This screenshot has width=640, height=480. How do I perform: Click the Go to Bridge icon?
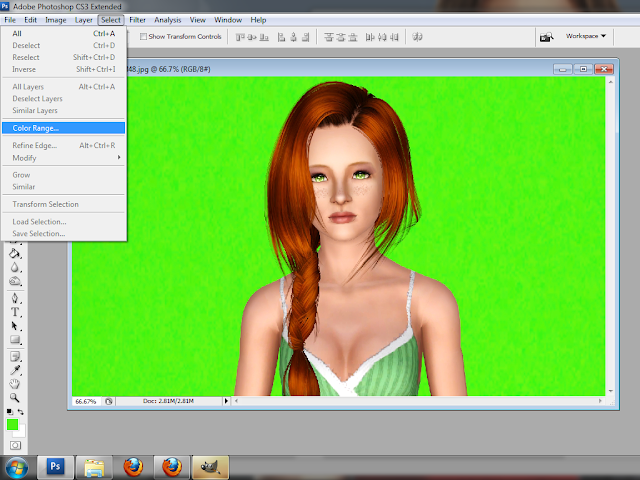(548, 37)
